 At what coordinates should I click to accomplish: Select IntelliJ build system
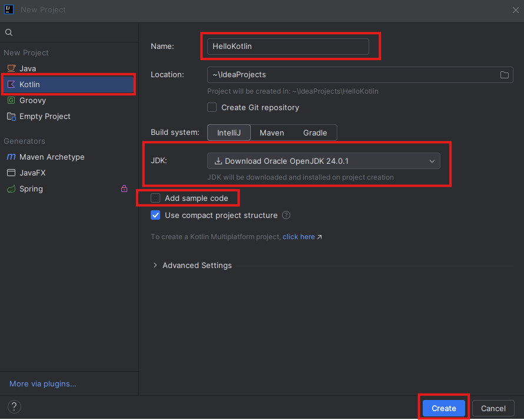[x=229, y=133]
